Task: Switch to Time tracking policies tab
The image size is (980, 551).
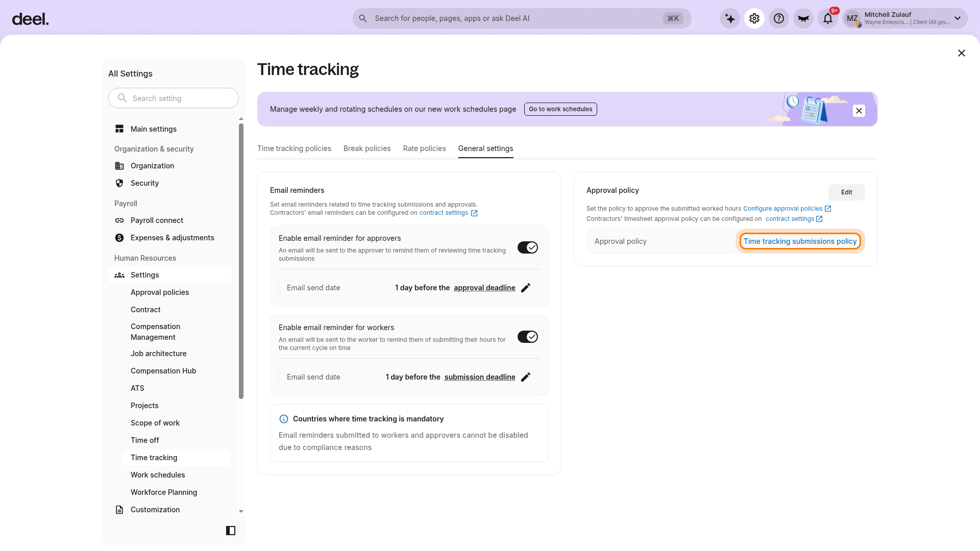Action: tap(294, 148)
